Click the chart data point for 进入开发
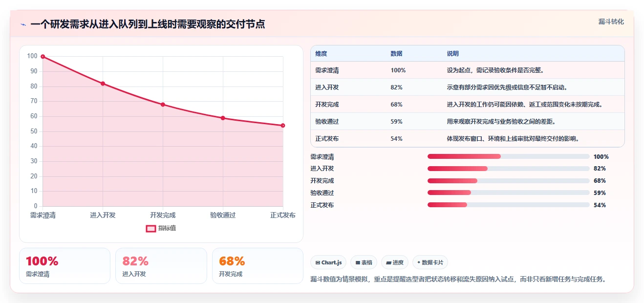The height and width of the screenshot is (303, 644). click(x=103, y=84)
